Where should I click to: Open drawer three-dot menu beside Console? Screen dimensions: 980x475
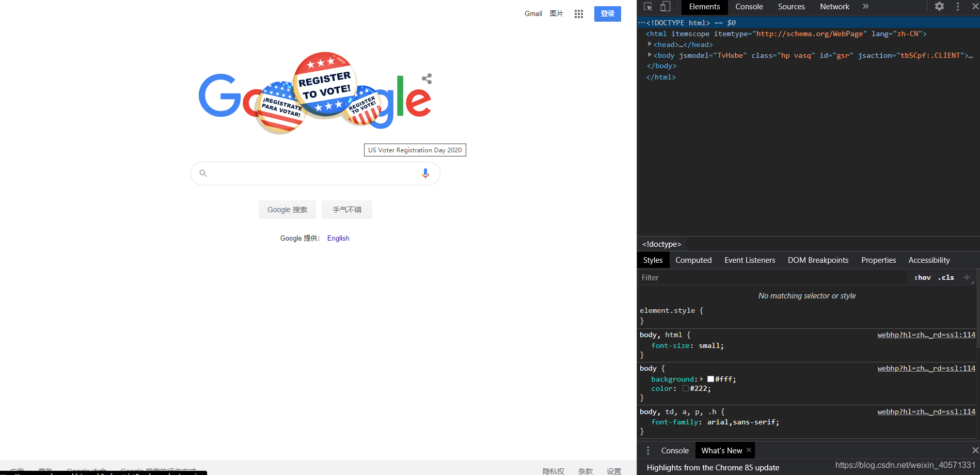648,451
